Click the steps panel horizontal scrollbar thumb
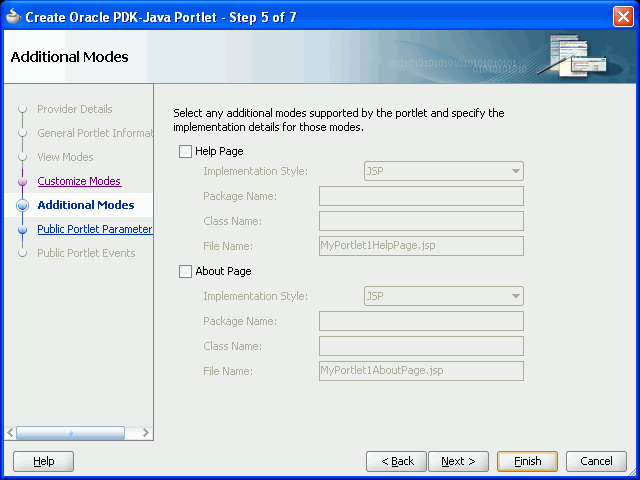This screenshot has height=480, width=640. (x=70, y=433)
